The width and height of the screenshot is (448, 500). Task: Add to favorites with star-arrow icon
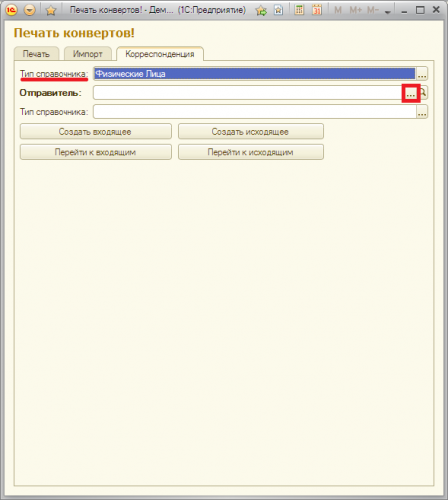261,10
